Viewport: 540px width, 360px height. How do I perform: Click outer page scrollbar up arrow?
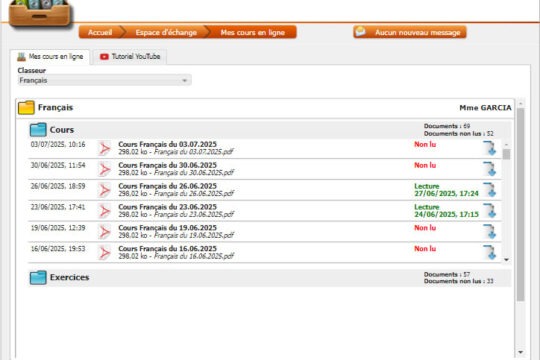(520, 103)
